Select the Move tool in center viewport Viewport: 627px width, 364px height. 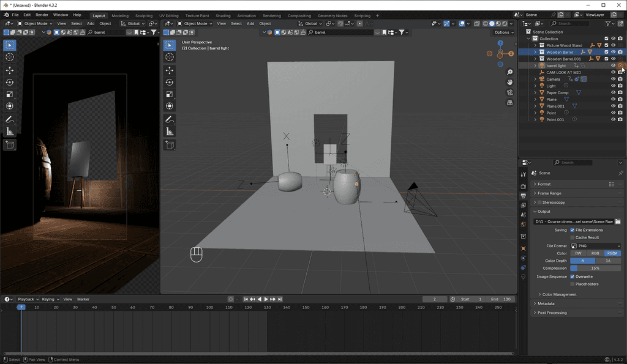170,70
